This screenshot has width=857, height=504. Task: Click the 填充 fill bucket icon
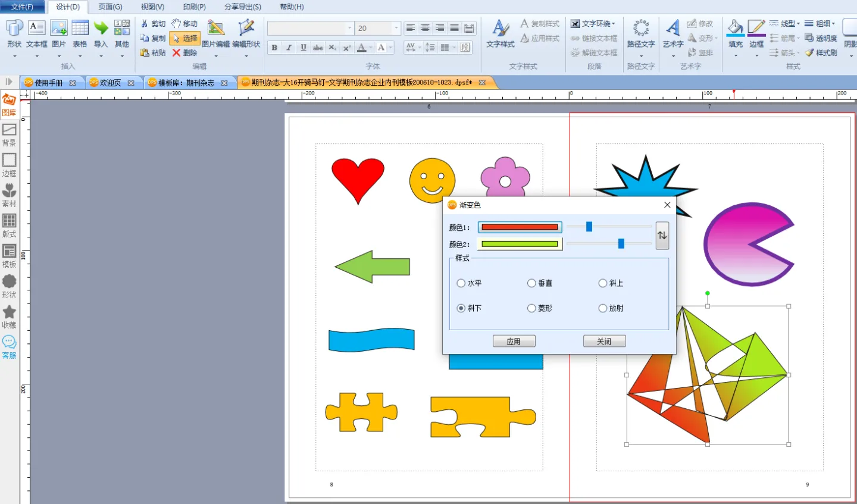click(736, 28)
